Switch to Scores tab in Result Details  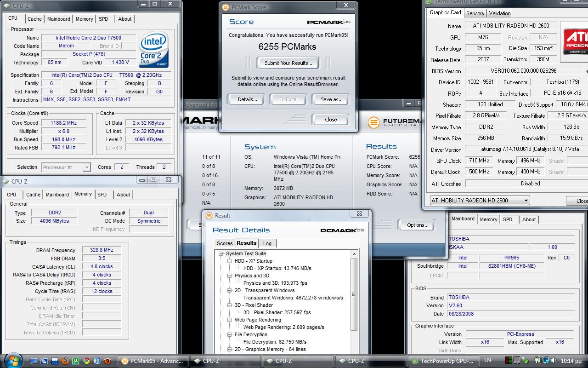(x=225, y=243)
